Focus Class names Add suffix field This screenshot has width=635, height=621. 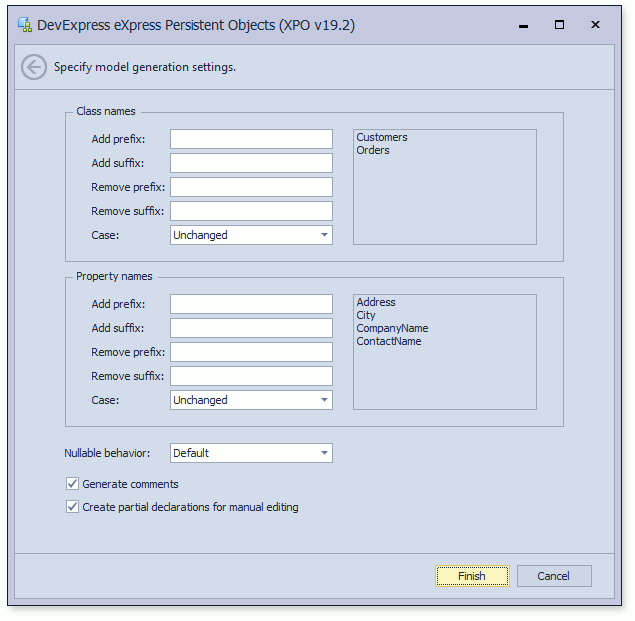(251, 163)
